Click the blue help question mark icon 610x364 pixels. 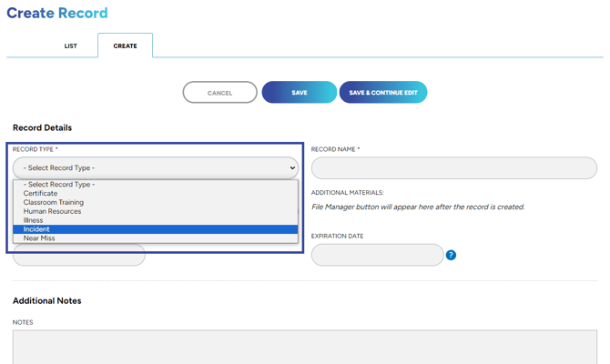451,255
